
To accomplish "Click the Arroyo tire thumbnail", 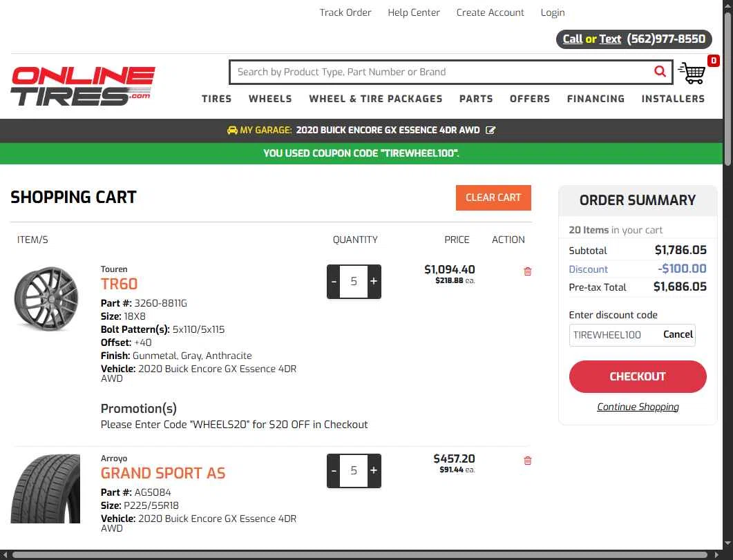I will (x=46, y=489).
